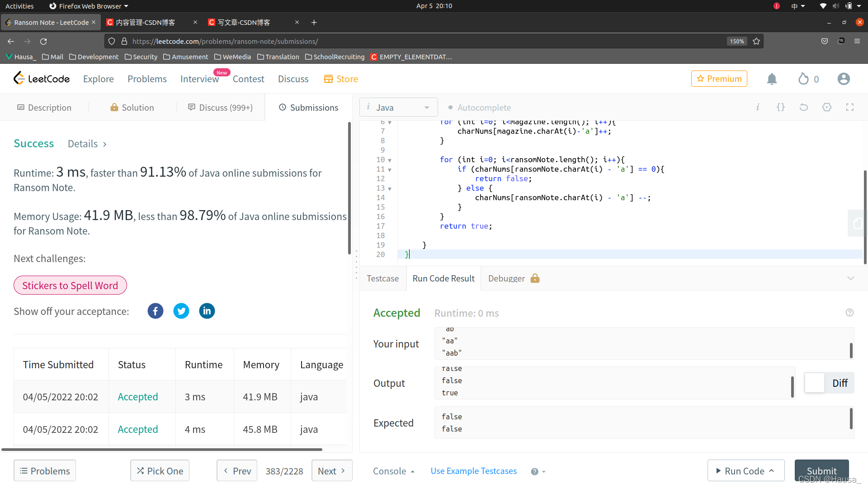Switch to the Testcase tab
Image resolution: width=868 pixels, height=488 pixels.
point(382,278)
